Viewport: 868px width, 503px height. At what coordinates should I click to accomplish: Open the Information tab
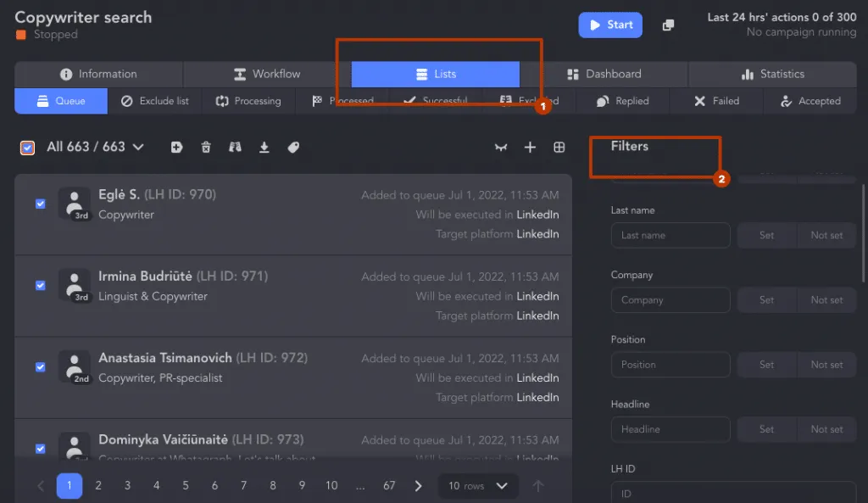98,74
